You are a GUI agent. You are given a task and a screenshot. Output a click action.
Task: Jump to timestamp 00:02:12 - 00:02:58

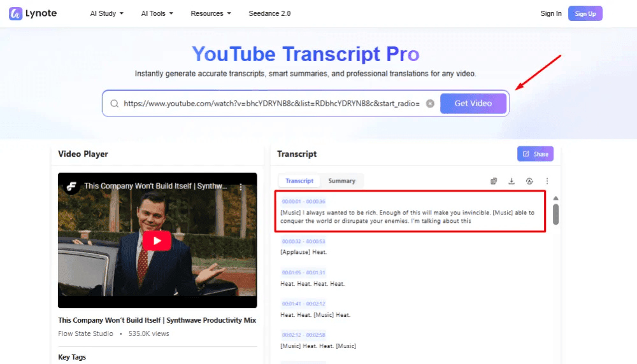(303, 335)
